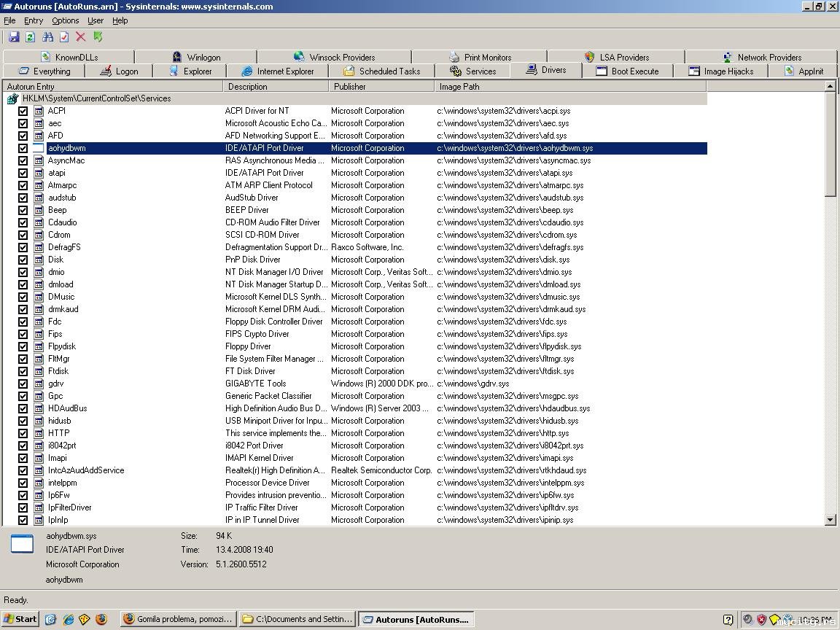This screenshot has height=630, width=840.
Task: Switch to the Scheduled Tasks tab
Action: 381,71
